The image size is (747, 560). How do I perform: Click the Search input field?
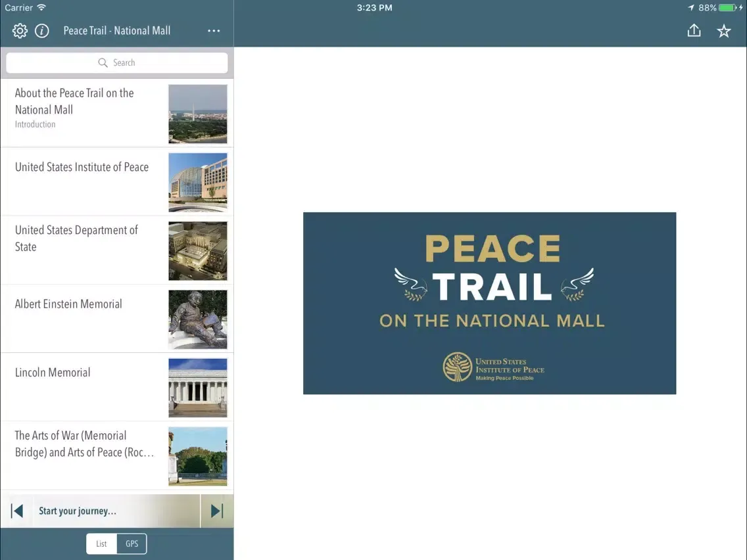tap(117, 63)
